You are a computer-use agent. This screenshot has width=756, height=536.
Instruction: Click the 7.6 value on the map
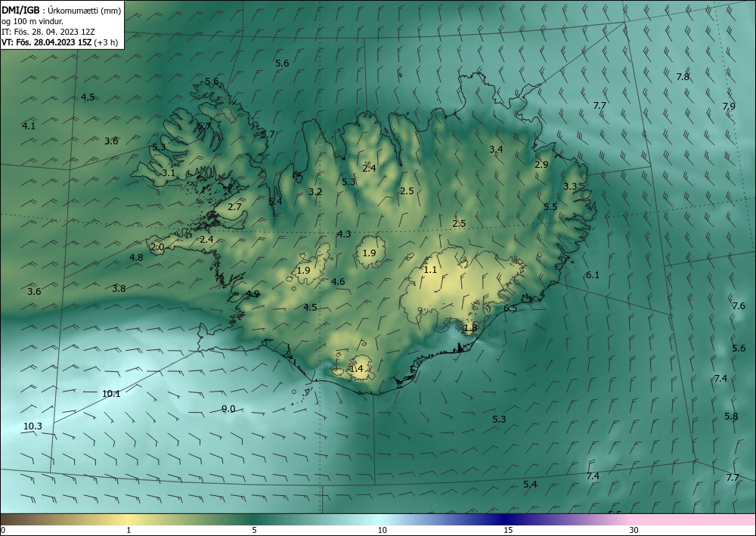tap(738, 305)
